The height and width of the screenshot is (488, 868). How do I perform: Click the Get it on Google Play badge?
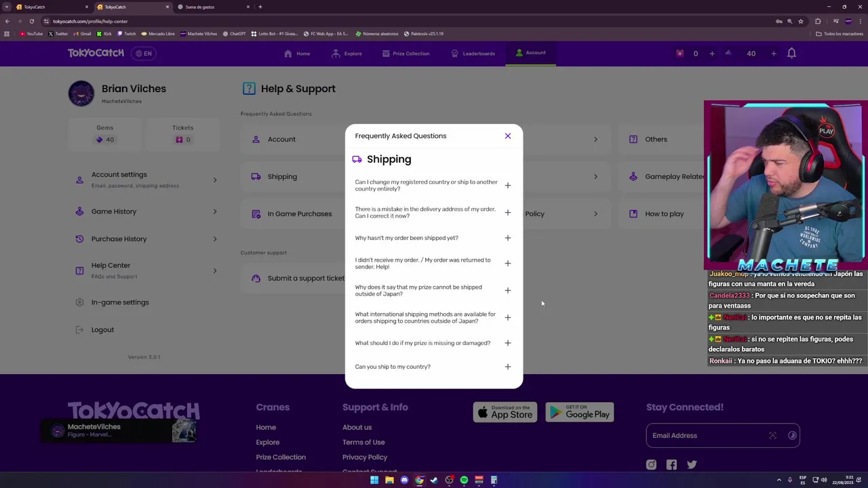coord(580,412)
